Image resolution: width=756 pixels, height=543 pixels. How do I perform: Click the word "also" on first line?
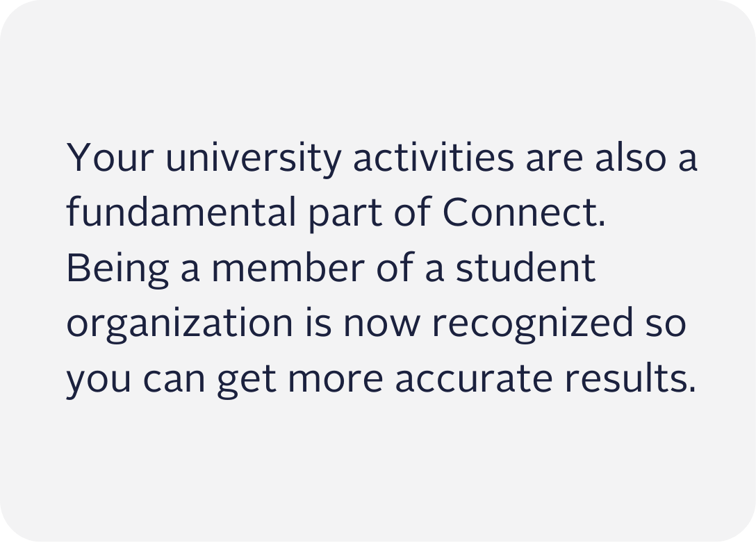(x=631, y=157)
